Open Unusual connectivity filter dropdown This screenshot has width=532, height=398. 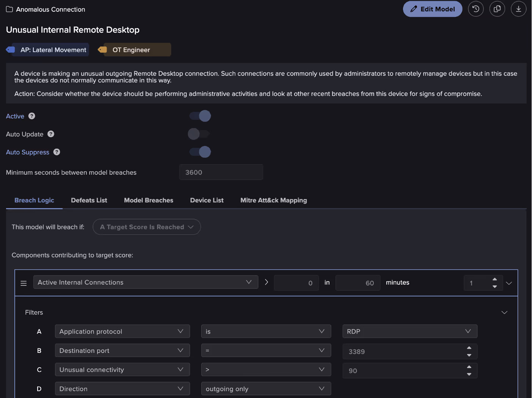pos(122,370)
